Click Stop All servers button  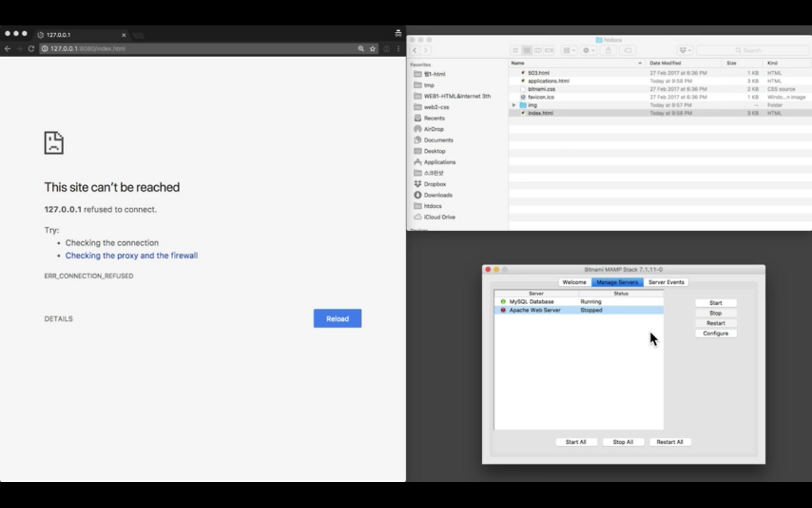[x=623, y=442]
